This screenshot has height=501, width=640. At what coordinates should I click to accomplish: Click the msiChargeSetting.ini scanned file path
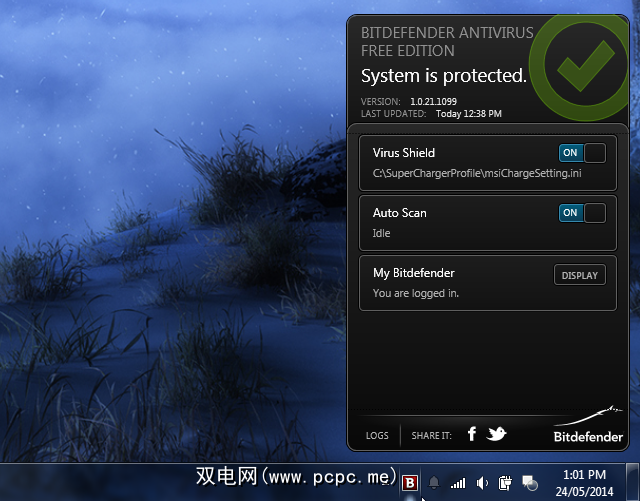(x=477, y=174)
